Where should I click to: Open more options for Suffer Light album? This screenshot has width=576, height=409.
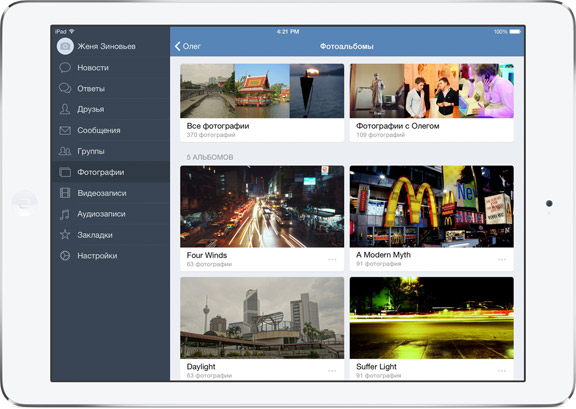[x=502, y=371]
